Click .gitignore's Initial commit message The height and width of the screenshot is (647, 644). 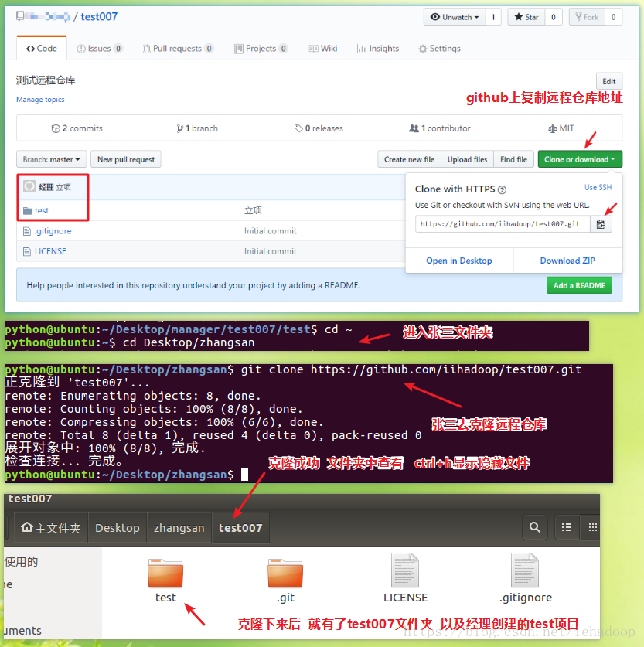click(271, 231)
